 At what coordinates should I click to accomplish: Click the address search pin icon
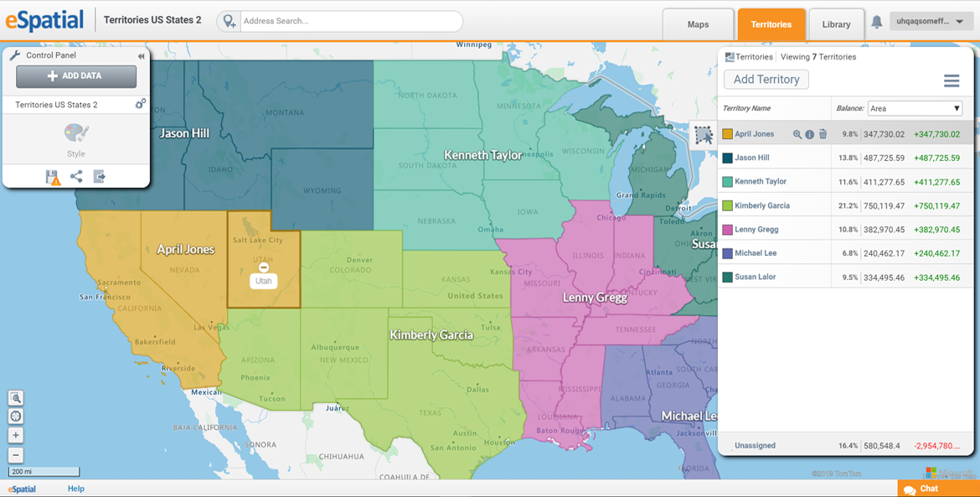coord(230,21)
